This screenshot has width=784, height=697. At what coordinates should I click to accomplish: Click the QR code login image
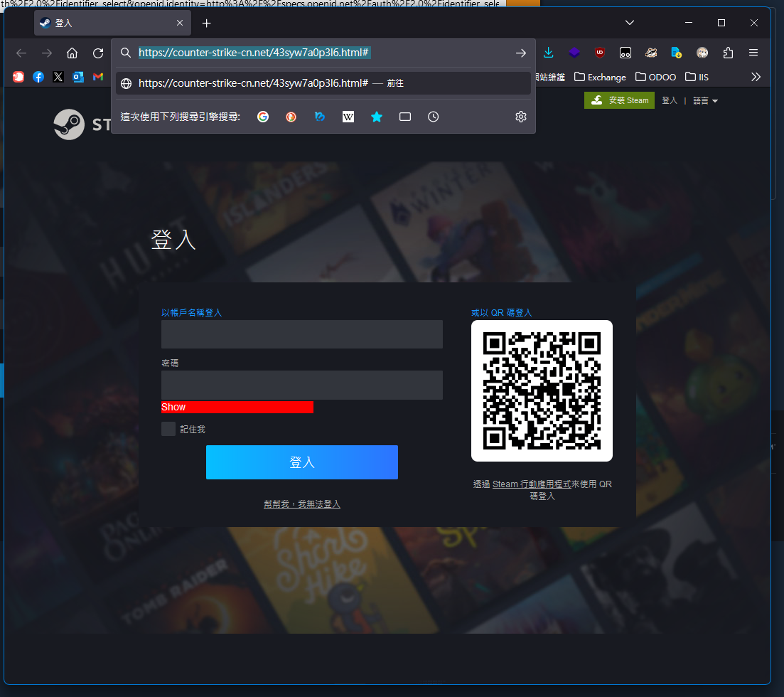[542, 390]
